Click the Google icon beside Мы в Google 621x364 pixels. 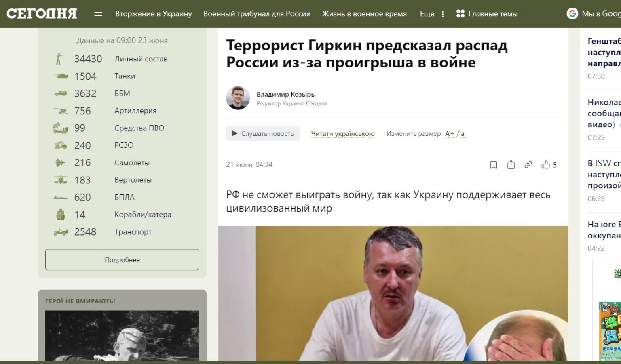(x=572, y=14)
